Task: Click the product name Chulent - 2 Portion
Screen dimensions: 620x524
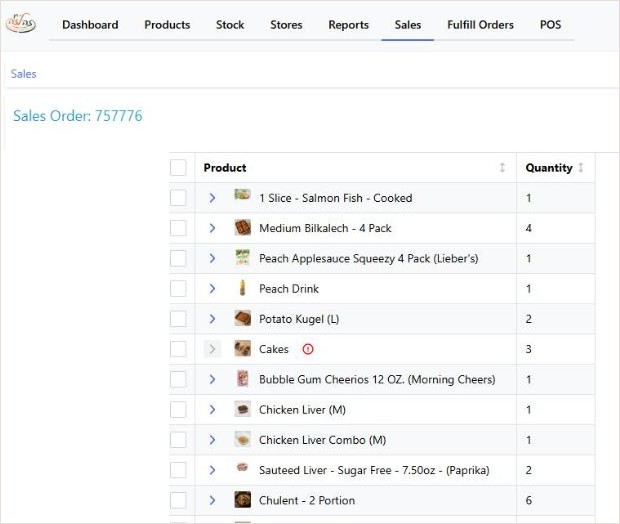Action: tap(307, 501)
